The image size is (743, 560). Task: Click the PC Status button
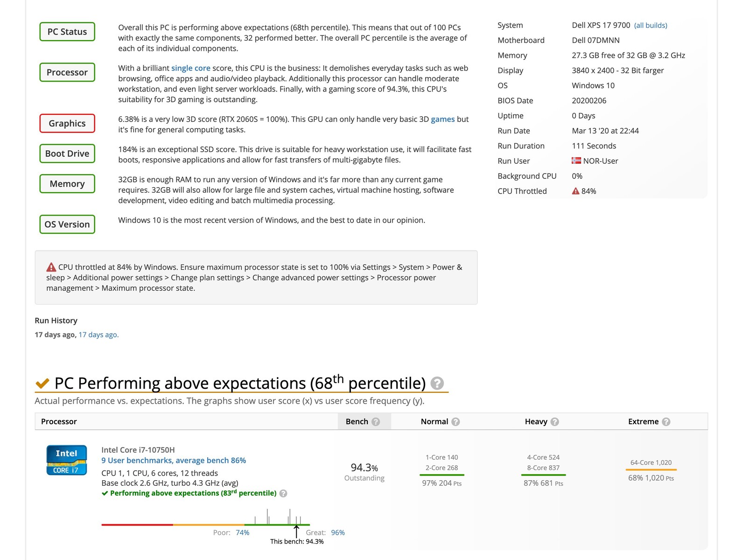(67, 32)
